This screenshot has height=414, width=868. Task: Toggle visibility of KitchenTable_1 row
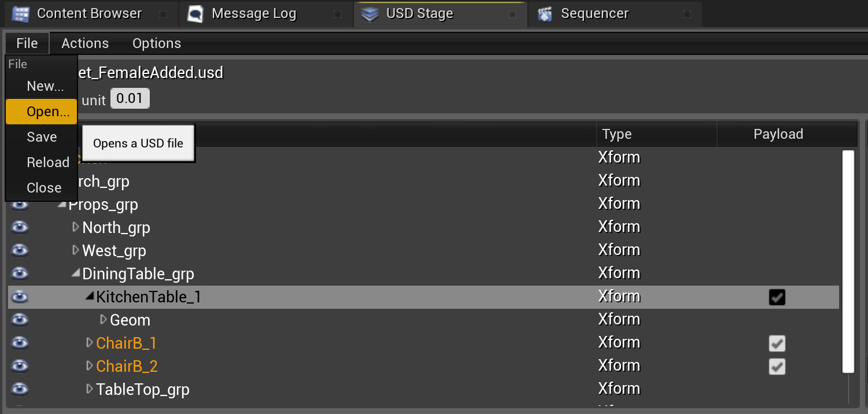pos(20,297)
